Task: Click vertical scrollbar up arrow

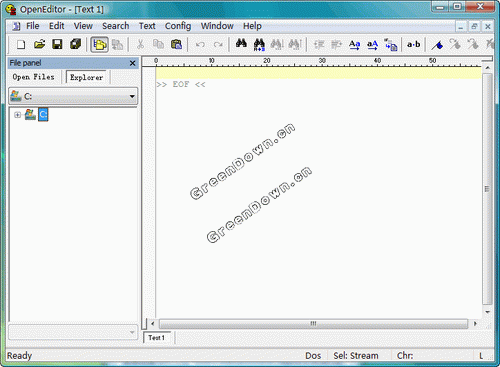Action: tap(487, 68)
